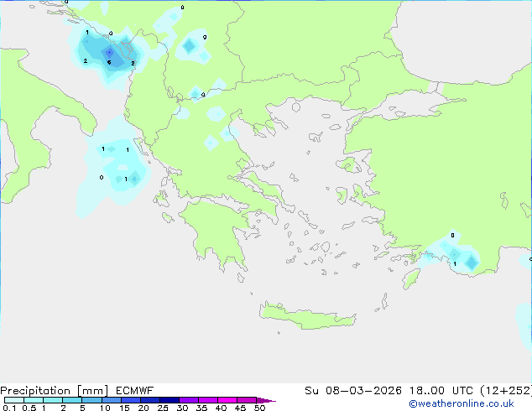Click the "25" legend scale label
The image size is (532, 411).
tap(163, 408)
